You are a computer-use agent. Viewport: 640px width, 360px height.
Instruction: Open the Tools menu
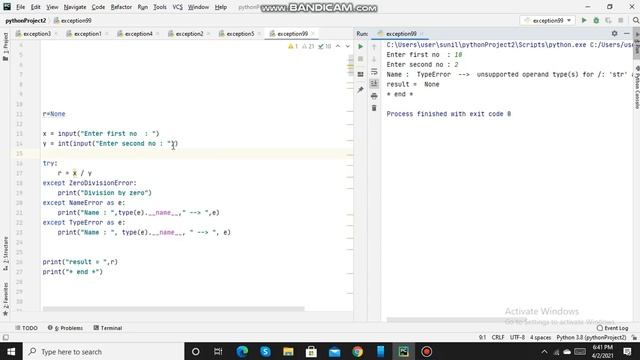pyautogui.click(x=160, y=7)
